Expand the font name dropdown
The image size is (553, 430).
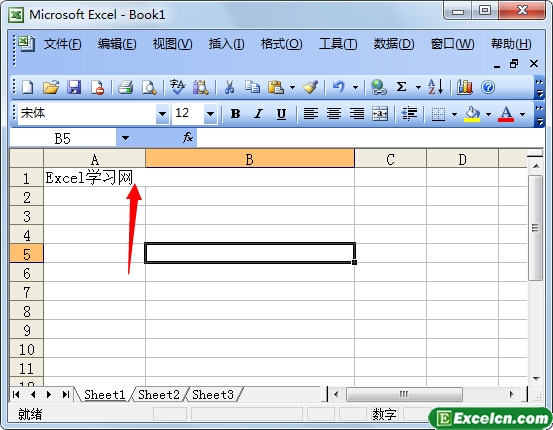(162, 114)
